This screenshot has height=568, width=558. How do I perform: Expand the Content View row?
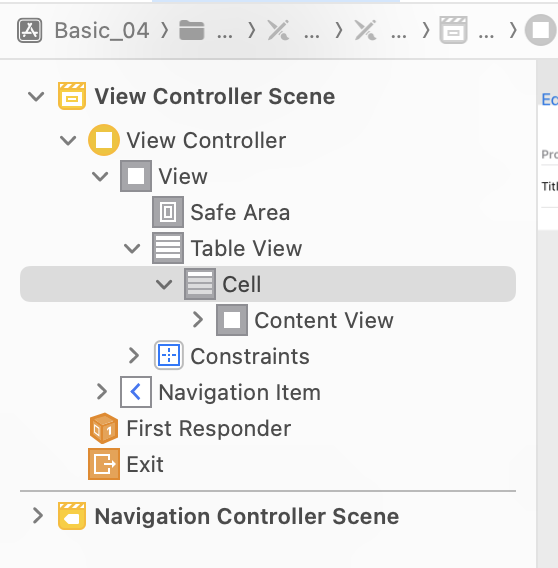pyautogui.click(x=198, y=320)
